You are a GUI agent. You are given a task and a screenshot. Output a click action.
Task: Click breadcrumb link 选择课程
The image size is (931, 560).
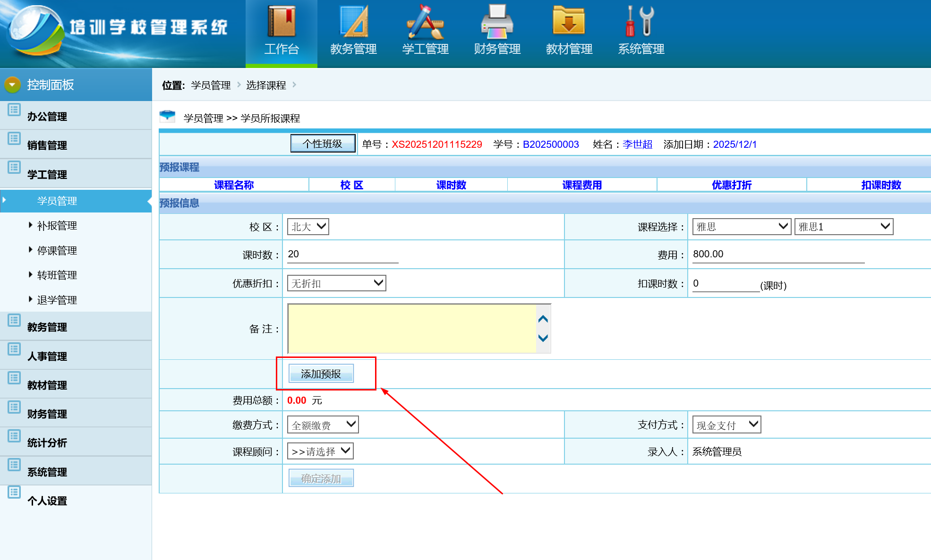click(266, 85)
